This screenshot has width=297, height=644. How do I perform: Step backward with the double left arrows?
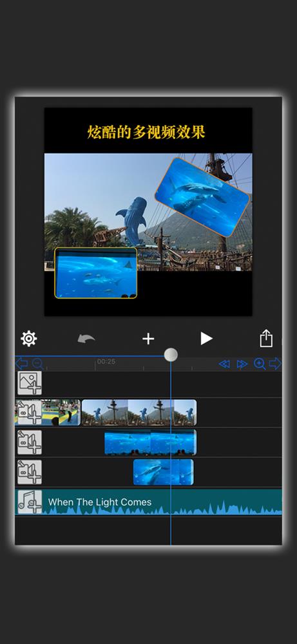[224, 364]
